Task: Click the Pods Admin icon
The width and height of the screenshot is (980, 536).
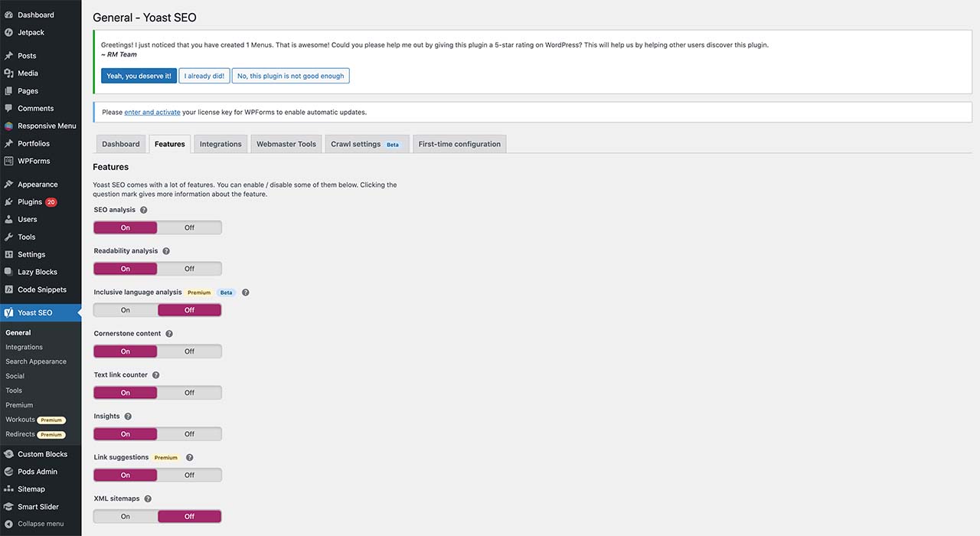Action: coord(8,472)
